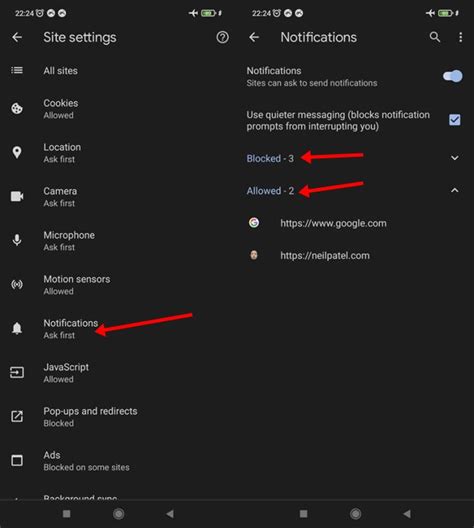Viewport: 474px width, 528px height.
Task: Tap the alarm icon in left status bar
Action: click(40, 13)
